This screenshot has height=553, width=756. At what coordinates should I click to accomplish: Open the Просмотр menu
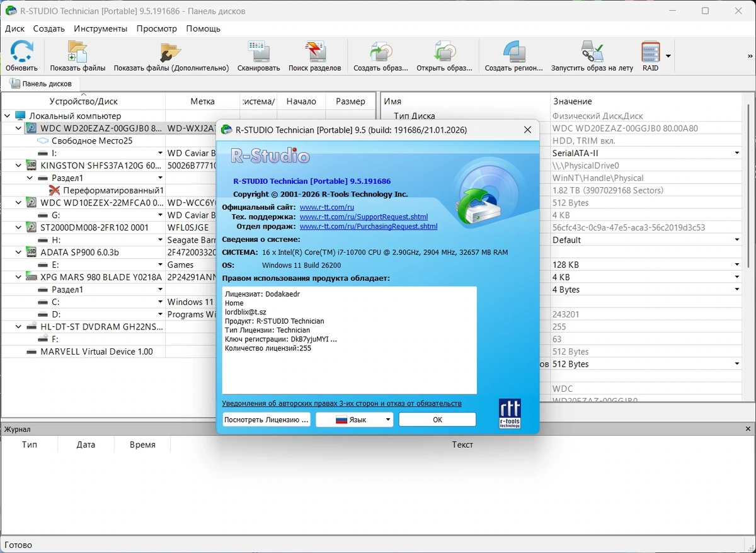157,28
